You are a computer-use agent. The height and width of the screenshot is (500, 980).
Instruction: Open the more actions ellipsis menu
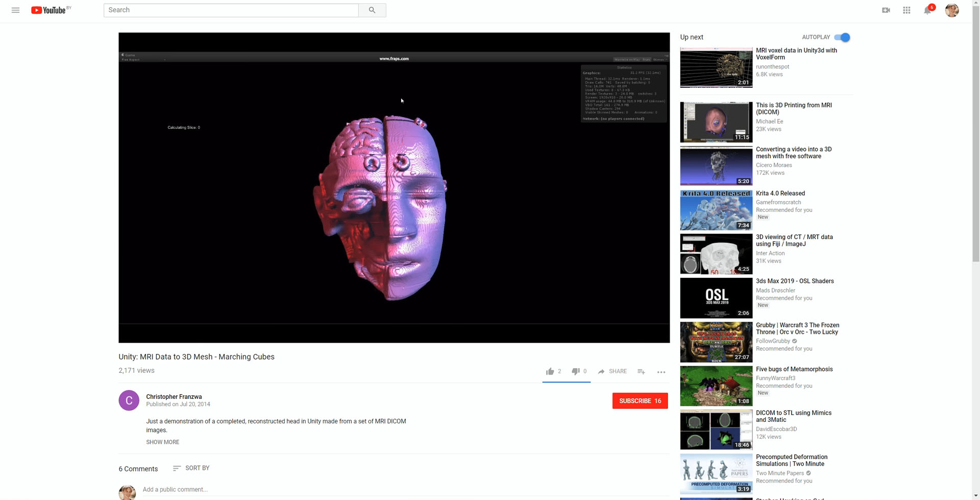click(661, 372)
